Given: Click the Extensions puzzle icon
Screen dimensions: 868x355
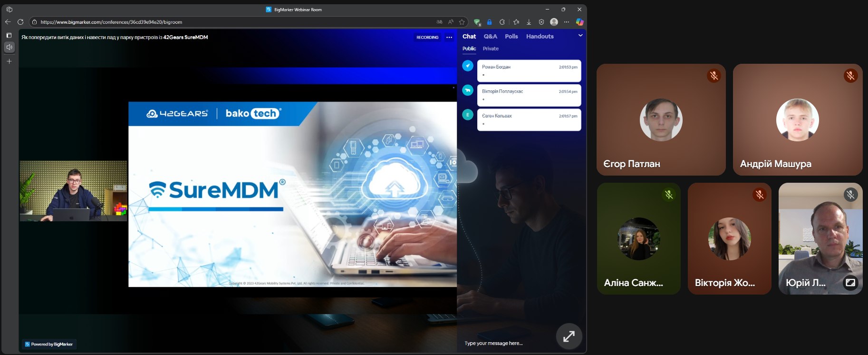Looking at the screenshot, I should pyautogui.click(x=502, y=22).
